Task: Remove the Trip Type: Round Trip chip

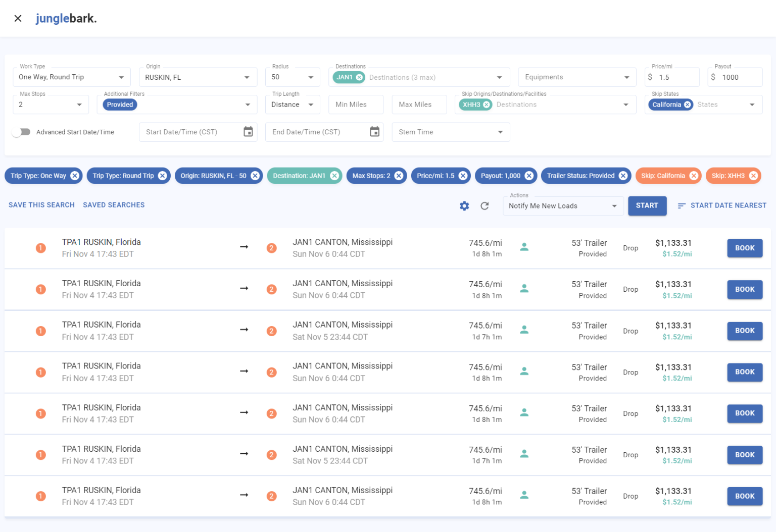Action: [x=162, y=176]
